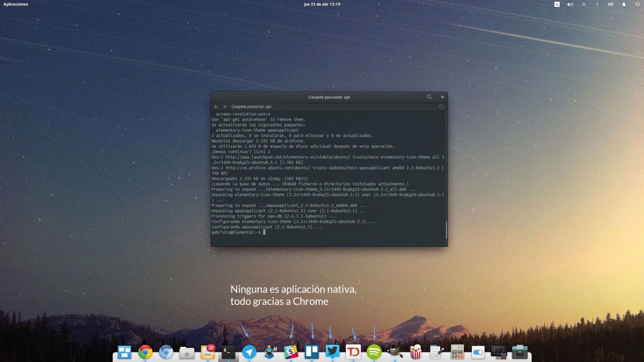The image size is (644, 362).
Task: Launch Google Chrome from the dock
Action: coord(145,352)
